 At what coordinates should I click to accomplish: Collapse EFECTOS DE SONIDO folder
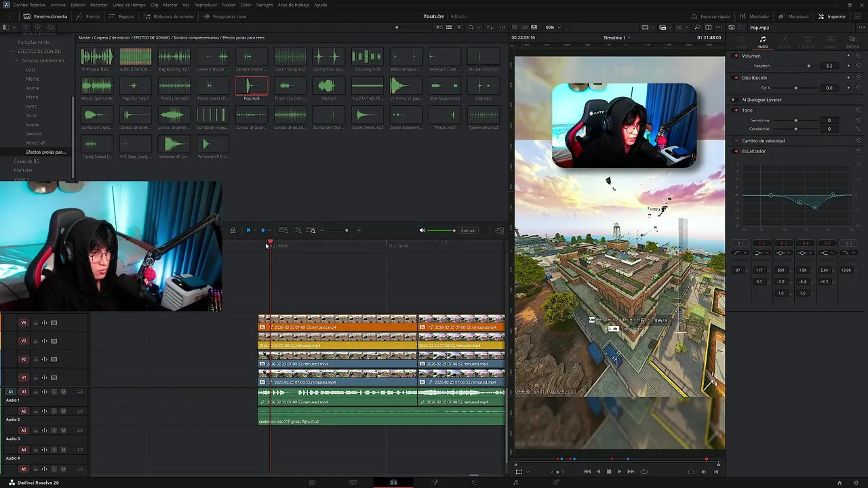(13, 52)
